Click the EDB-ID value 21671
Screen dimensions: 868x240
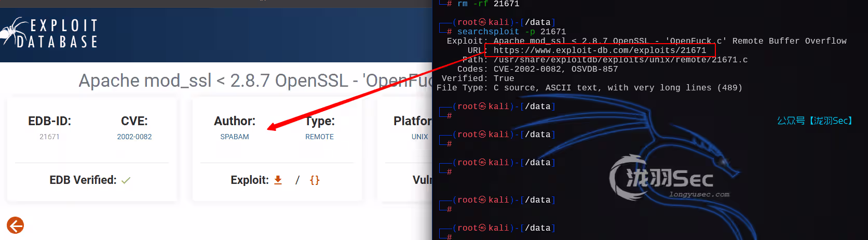(x=49, y=137)
